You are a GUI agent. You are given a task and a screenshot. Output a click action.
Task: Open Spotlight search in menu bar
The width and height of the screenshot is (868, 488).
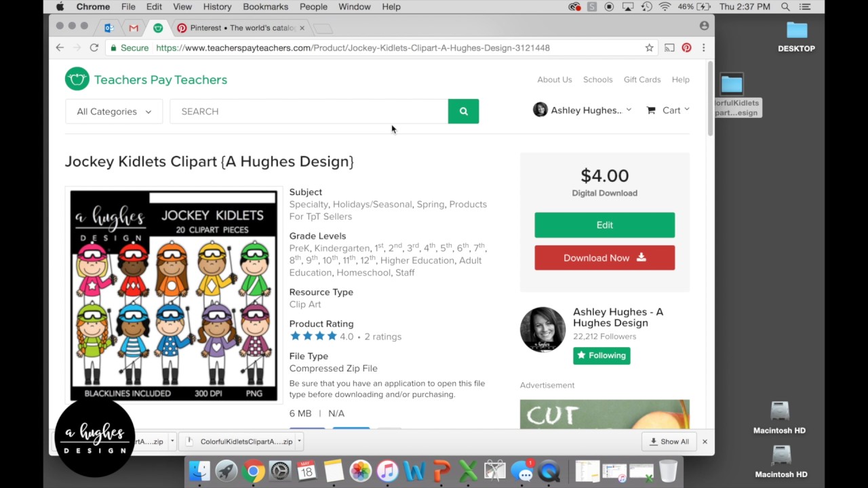[x=785, y=7]
